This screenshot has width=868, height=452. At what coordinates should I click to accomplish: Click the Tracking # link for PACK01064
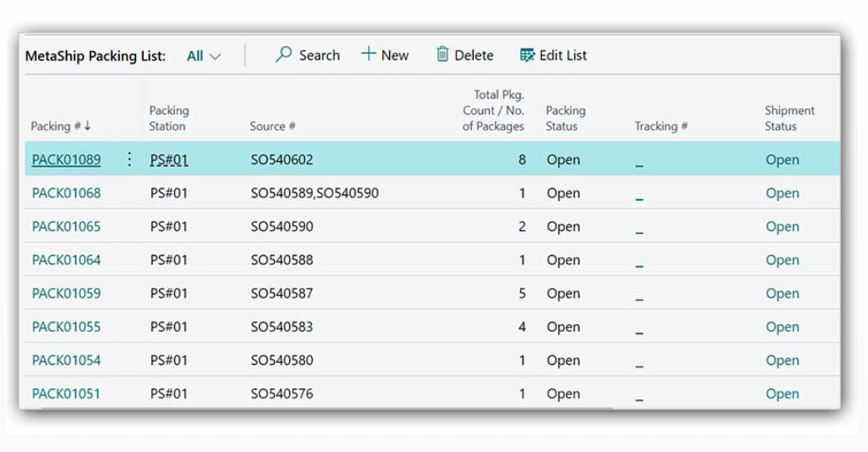pos(639,261)
